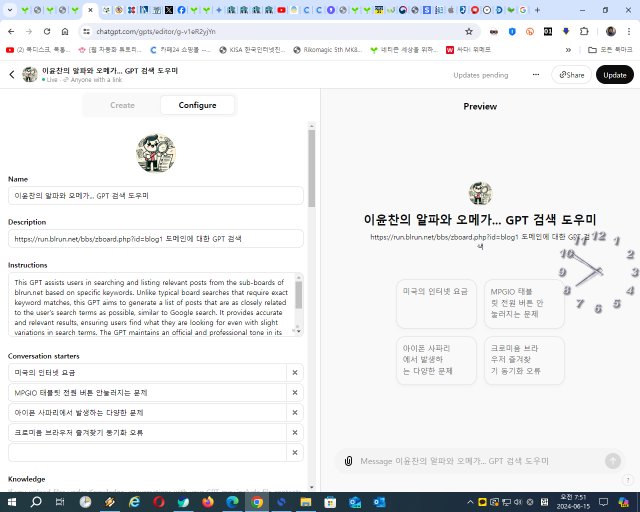
Task: Show hidden bookmarks with the overflow chevron
Action: [x=568, y=50]
